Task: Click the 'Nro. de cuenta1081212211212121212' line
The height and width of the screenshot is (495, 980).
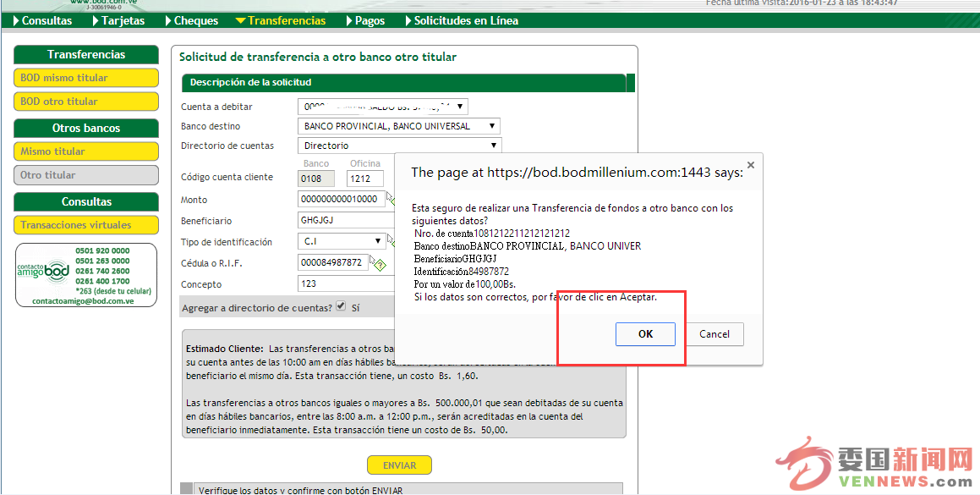Action: coord(492,234)
